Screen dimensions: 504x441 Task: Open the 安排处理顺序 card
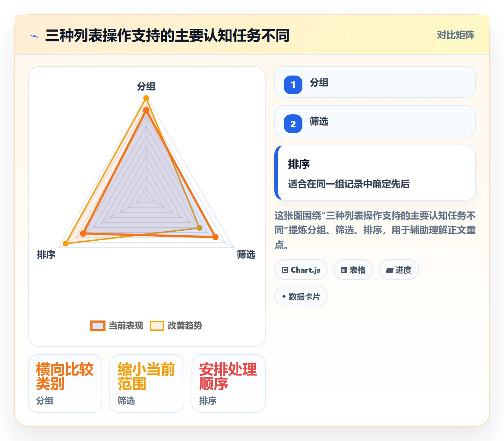(x=229, y=383)
